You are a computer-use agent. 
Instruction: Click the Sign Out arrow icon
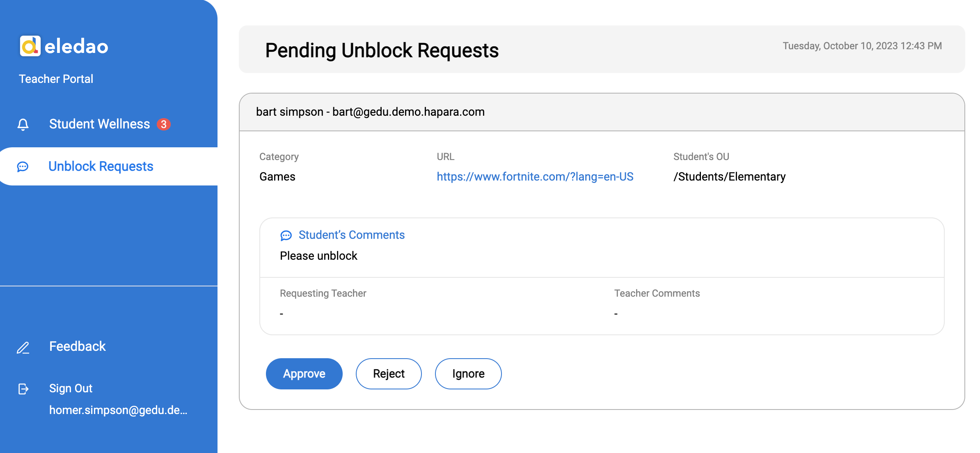click(x=23, y=389)
